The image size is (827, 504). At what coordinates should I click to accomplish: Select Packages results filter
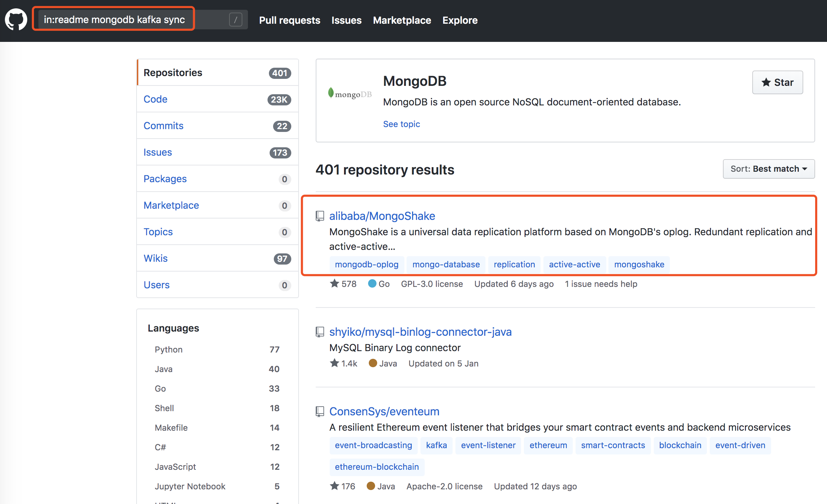pyautogui.click(x=218, y=179)
